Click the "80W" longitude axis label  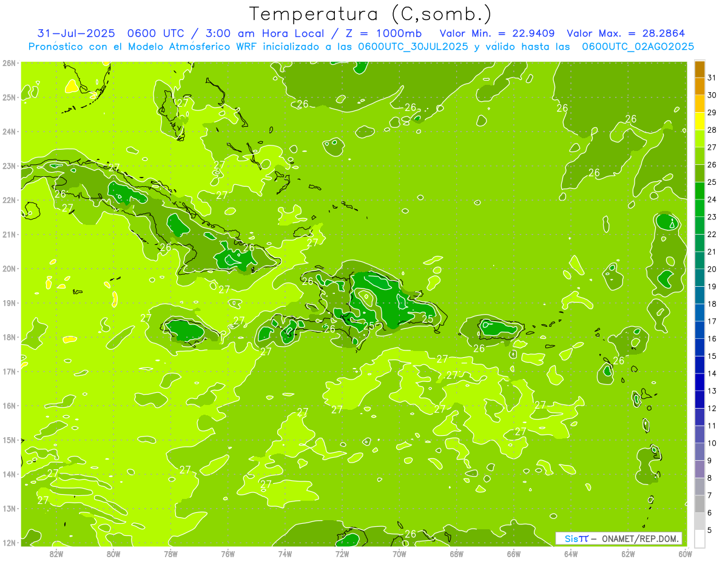[x=113, y=554]
